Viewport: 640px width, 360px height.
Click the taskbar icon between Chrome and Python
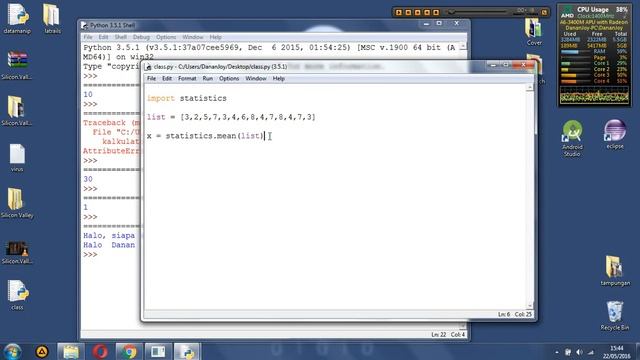coord(158,351)
